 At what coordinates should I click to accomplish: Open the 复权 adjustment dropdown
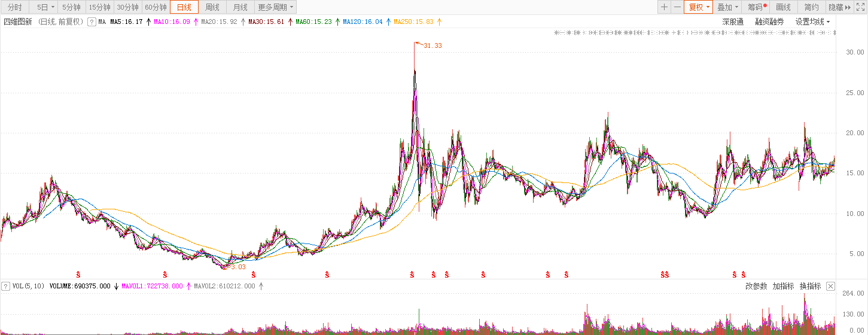coord(699,7)
